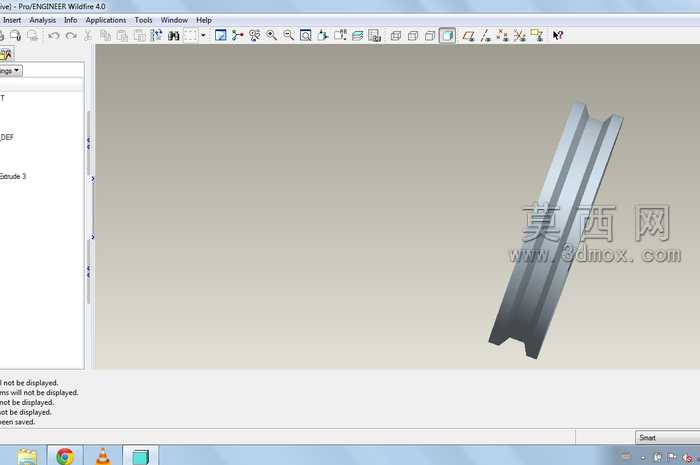The width and height of the screenshot is (700, 465).
Task: Open the Window menu
Action: tap(174, 20)
